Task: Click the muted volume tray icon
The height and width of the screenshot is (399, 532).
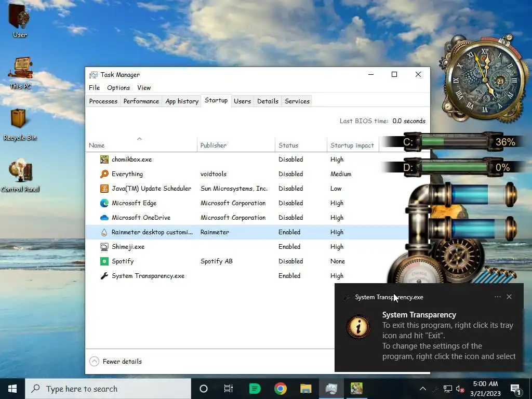Action: 460,389
